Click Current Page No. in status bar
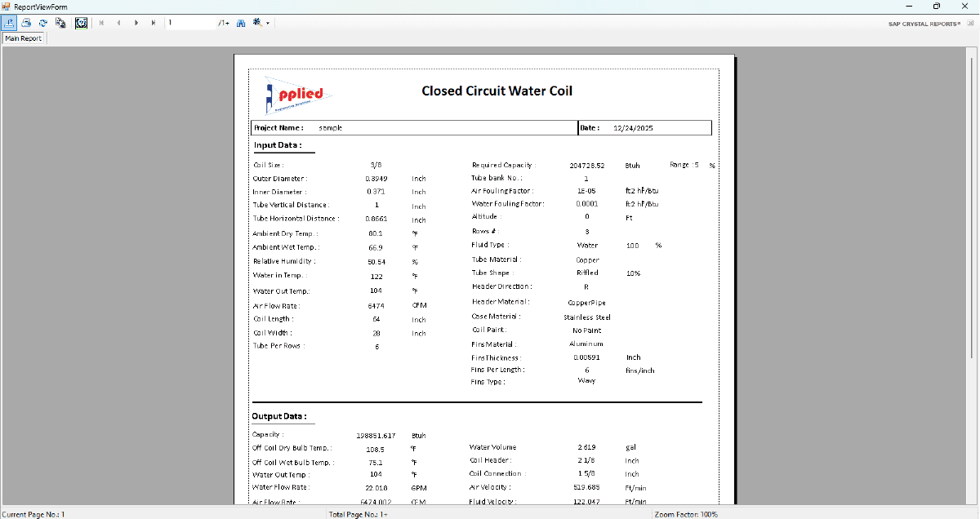This screenshot has width=980, height=519. pos(33,514)
